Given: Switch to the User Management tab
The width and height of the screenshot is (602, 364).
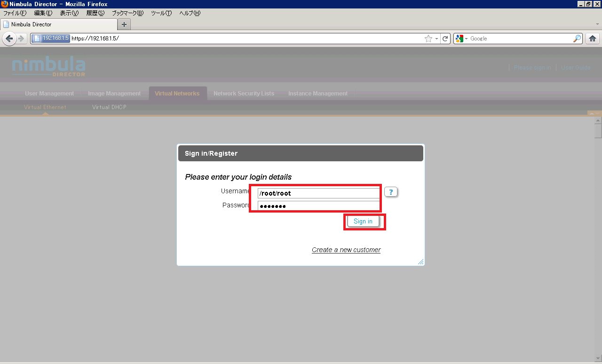Looking at the screenshot, I should [49, 94].
